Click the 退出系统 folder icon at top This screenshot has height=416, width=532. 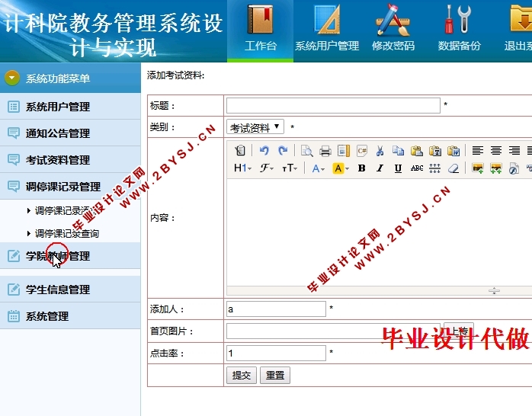point(521,18)
